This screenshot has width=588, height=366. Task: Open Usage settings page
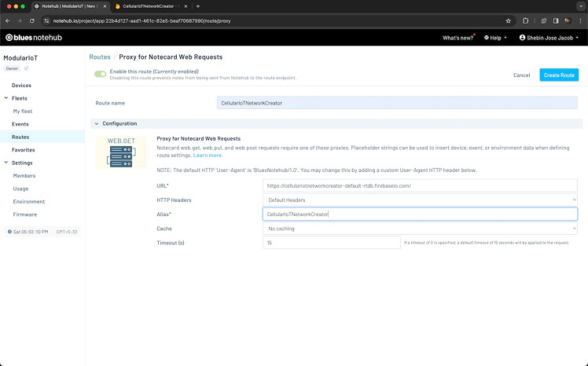tap(20, 188)
